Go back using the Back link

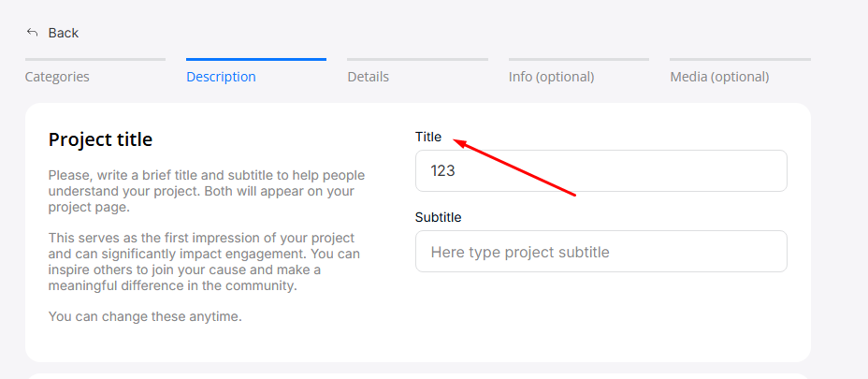pyautogui.click(x=63, y=33)
